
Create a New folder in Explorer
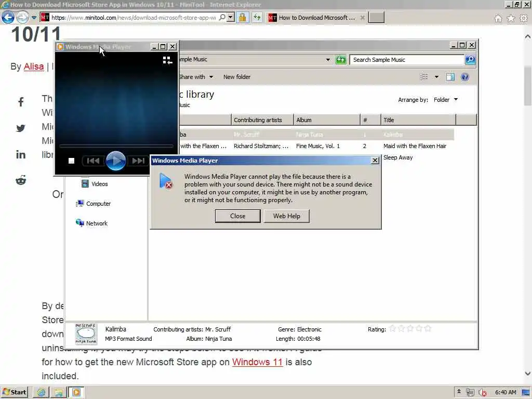pos(237,77)
